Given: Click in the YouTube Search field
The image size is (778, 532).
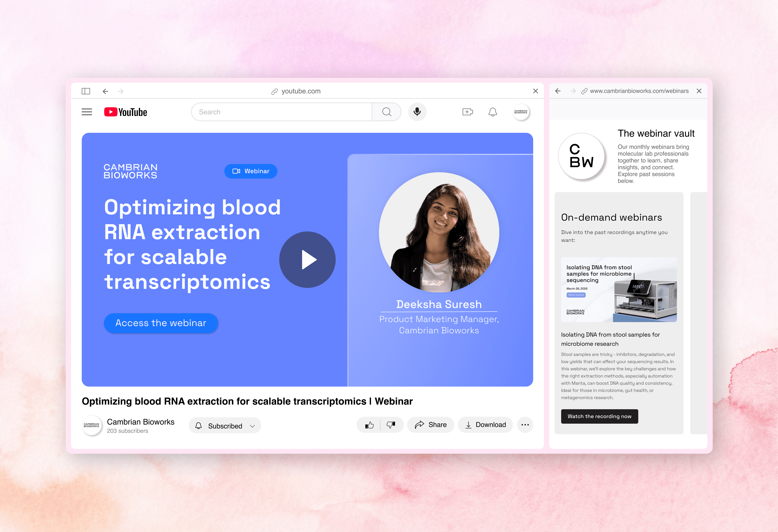Looking at the screenshot, I should (x=281, y=112).
